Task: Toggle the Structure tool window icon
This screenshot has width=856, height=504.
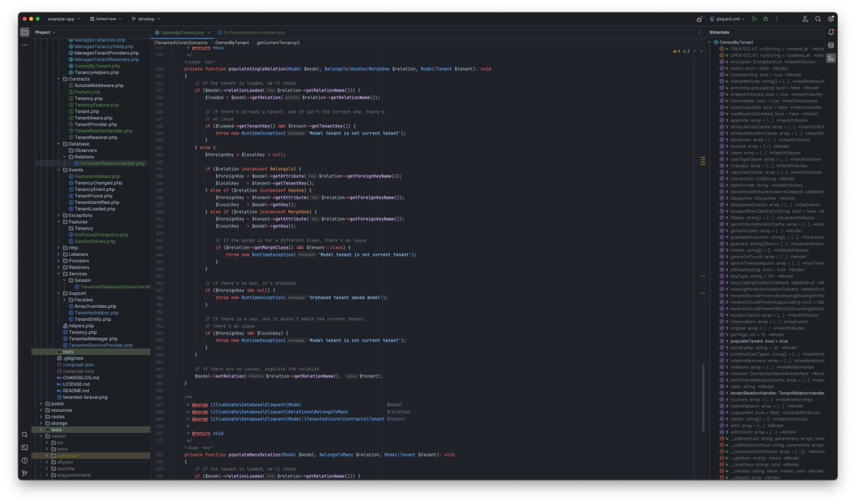Action: click(831, 58)
